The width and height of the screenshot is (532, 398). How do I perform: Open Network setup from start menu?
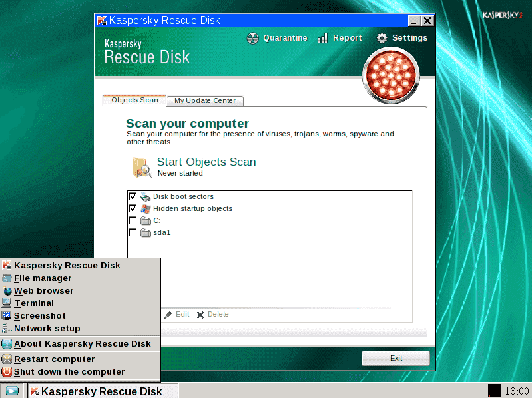[x=80, y=329]
